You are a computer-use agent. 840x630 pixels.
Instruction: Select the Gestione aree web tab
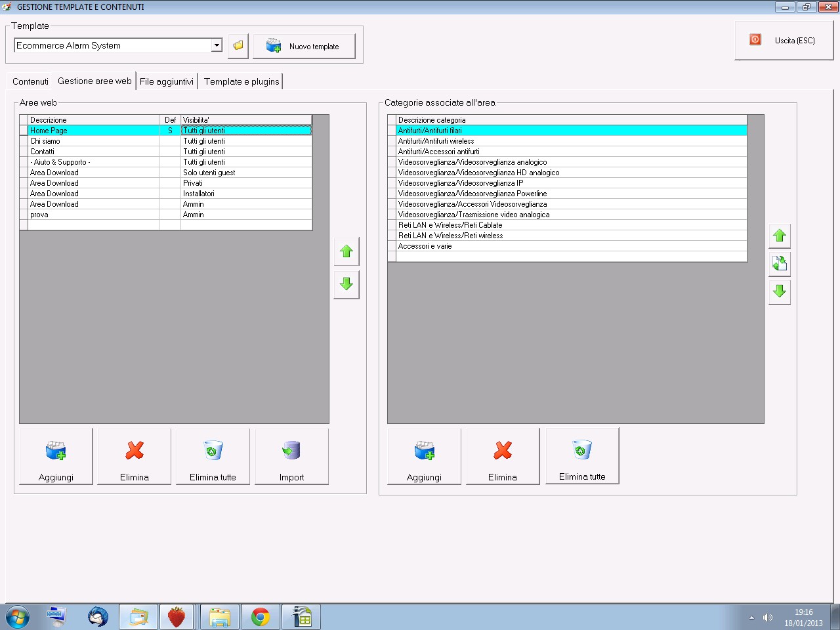[x=94, y=81]
